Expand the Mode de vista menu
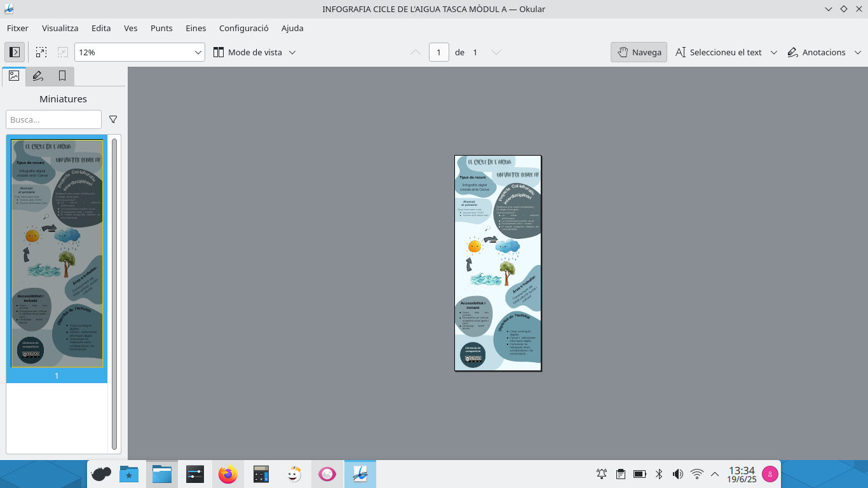868x488 pixels. (x=254, y=52)
